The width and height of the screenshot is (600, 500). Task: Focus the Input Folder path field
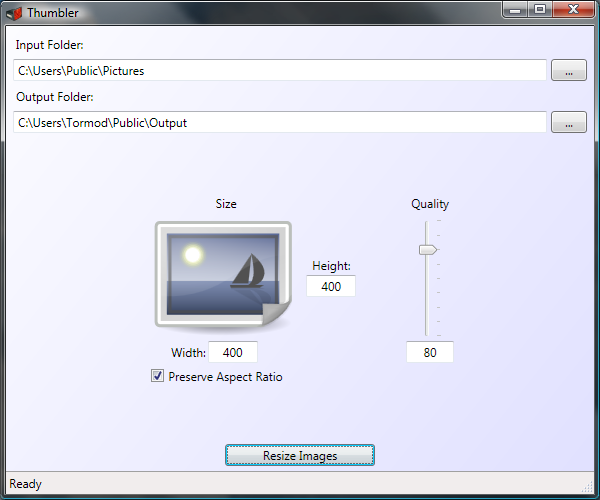click(x=280, y=71)
